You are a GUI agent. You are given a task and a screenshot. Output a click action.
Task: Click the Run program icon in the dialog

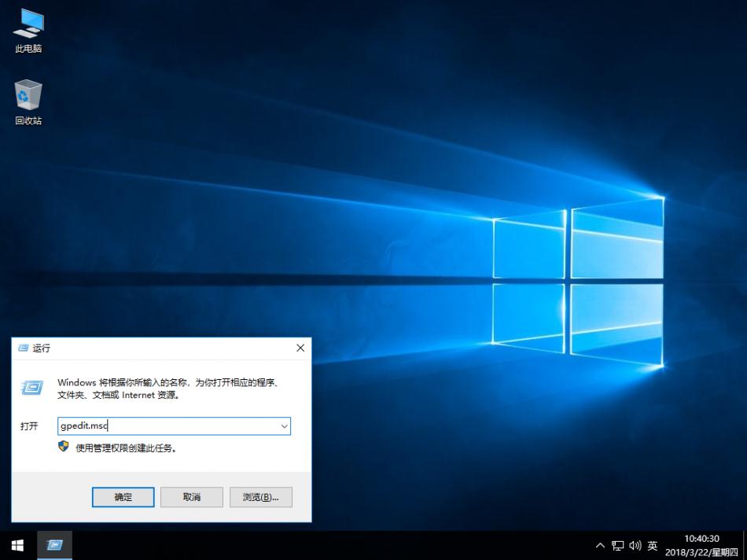pos(32,387)
